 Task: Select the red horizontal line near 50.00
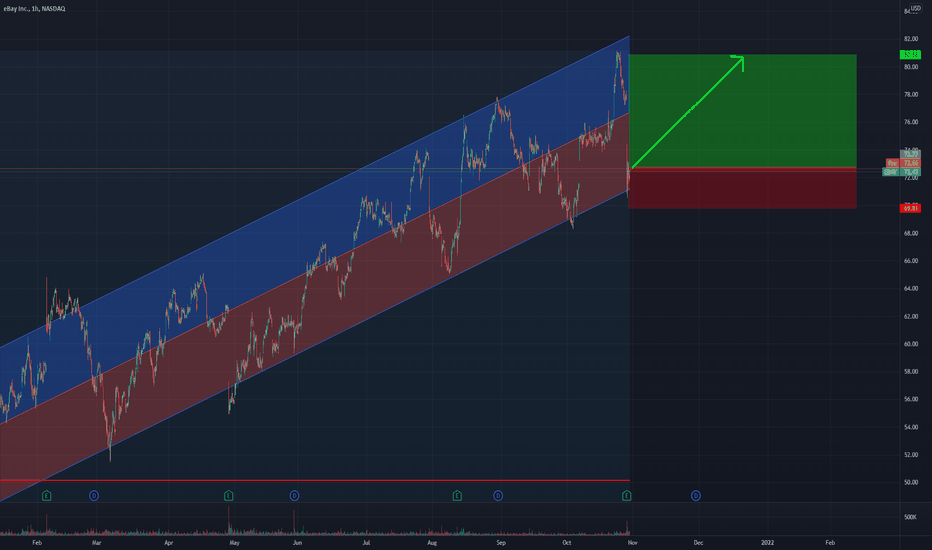pyautogui.click(x=314, y=480)
